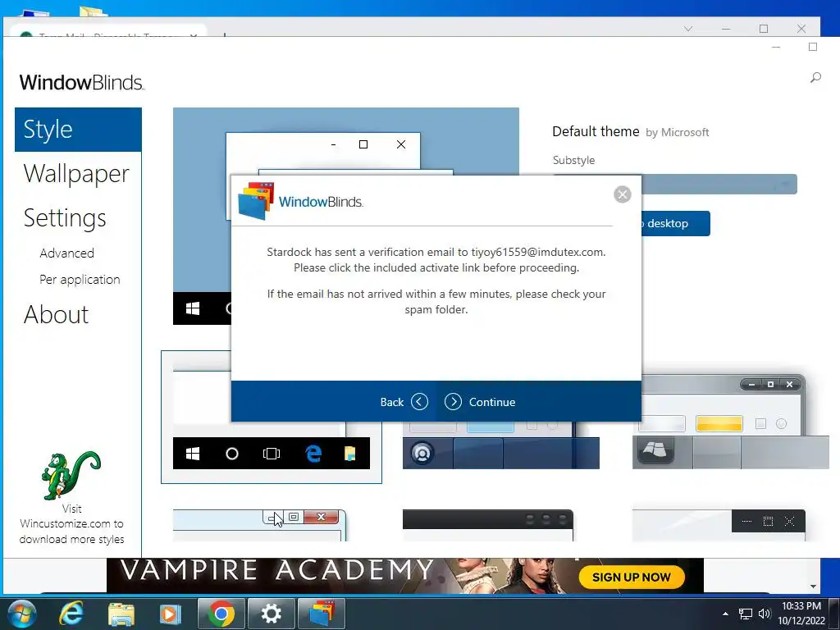Close the WindowBlinds verification dialog
The height and width of the screenshot is (630, 840).
pyautogui.click(x=622, y=194)
